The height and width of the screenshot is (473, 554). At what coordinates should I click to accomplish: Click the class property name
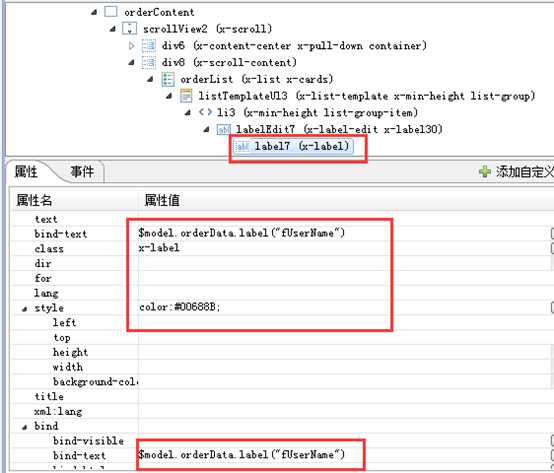[x=49, y=249]
